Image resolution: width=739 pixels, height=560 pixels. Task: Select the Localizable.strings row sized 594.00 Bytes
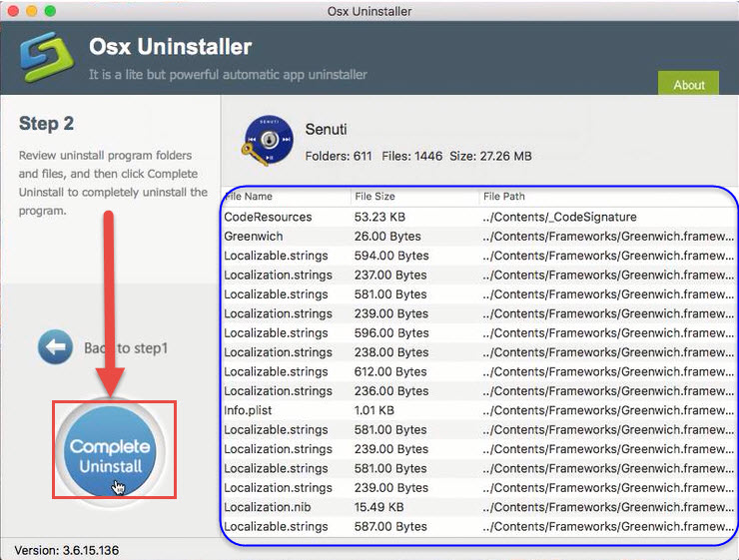276,256
